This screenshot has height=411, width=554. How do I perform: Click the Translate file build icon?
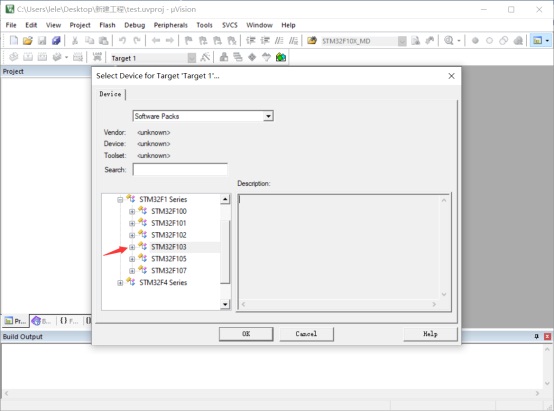(x=13, y=57)
